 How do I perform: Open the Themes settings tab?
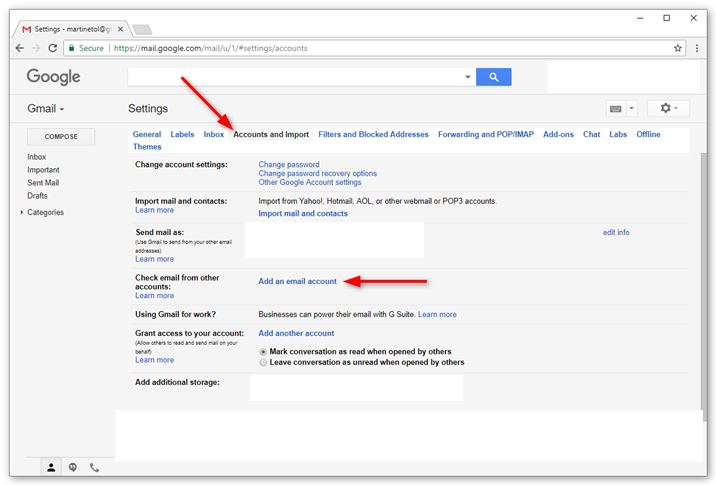(x=147, y=147)
